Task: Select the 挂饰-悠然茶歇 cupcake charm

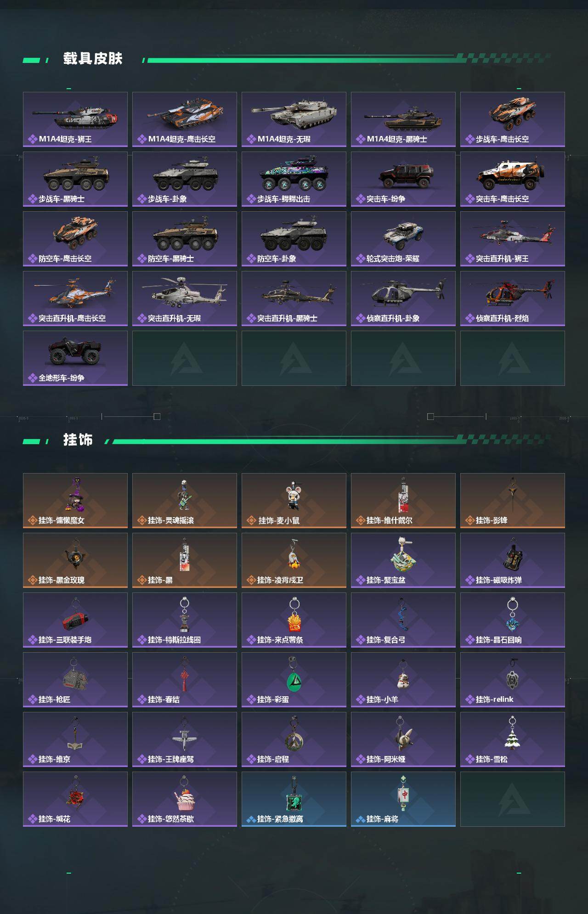Action: (185, 794)
